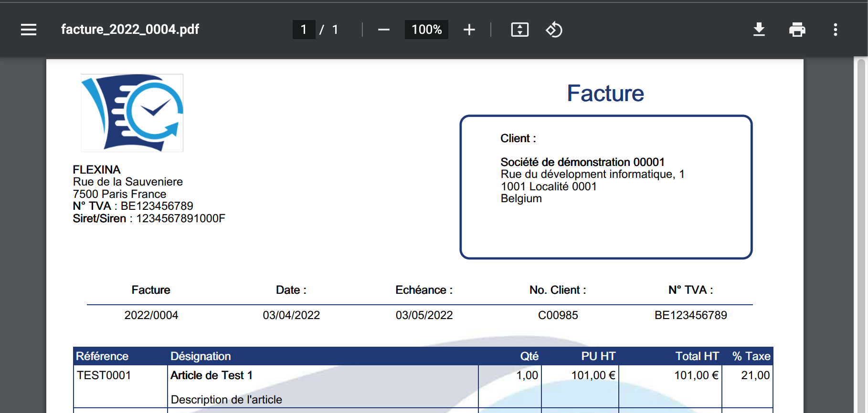Rotate the document counterclockwise
Image resolution: width=868 pixels, height=413 pixels.
coord(554,30)
